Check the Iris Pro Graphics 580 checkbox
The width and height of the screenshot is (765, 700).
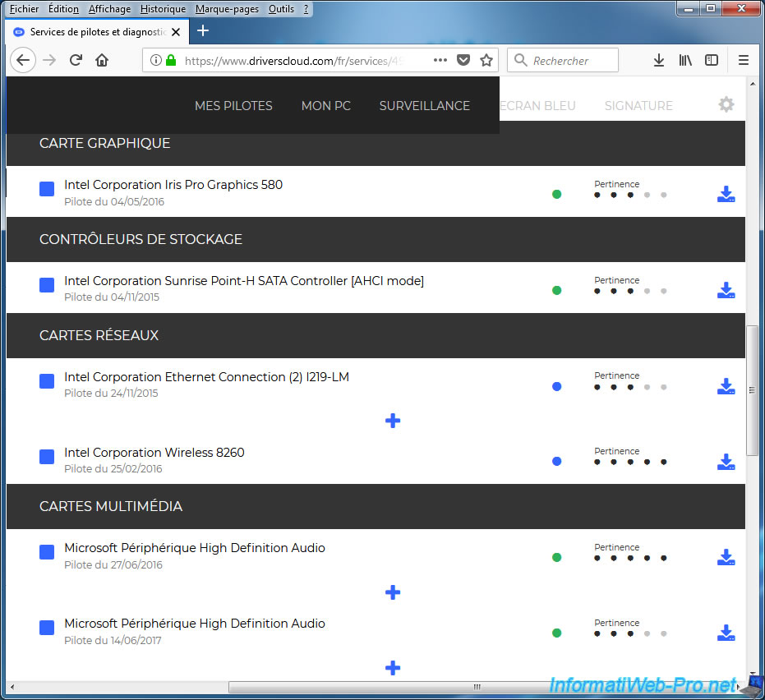click(x=47, y=190)
